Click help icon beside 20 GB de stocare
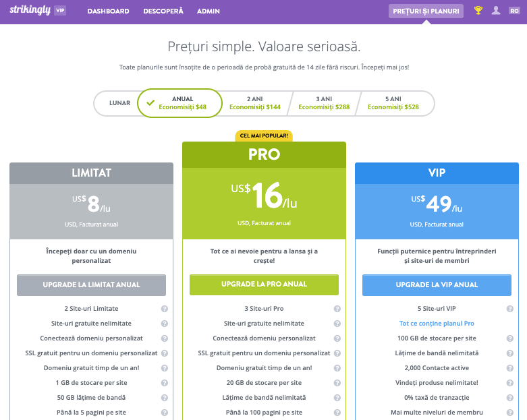This screenshot has height=420, width=527. [x=337, y=383]
